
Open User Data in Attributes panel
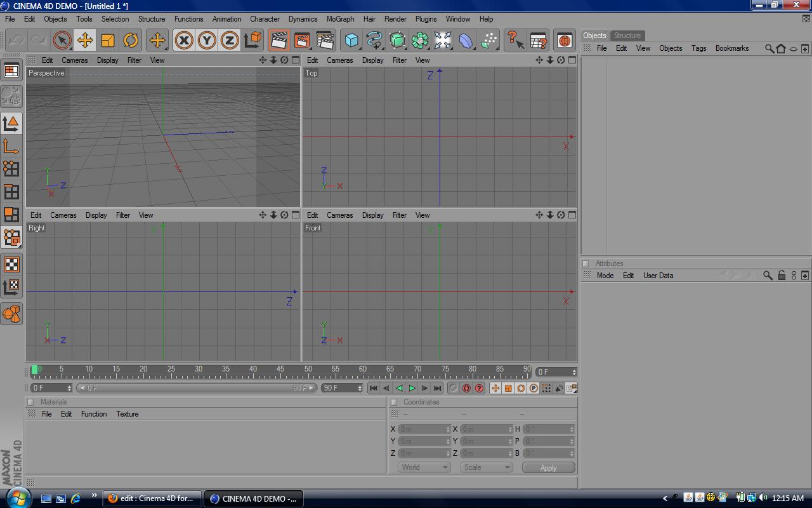point(658,276)
